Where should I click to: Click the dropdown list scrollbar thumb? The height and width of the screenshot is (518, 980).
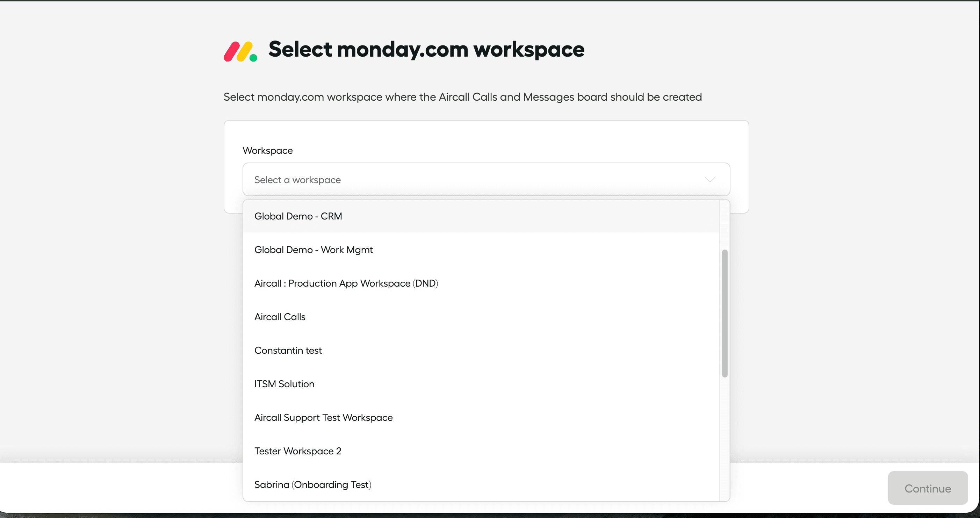tap(725, 313)
